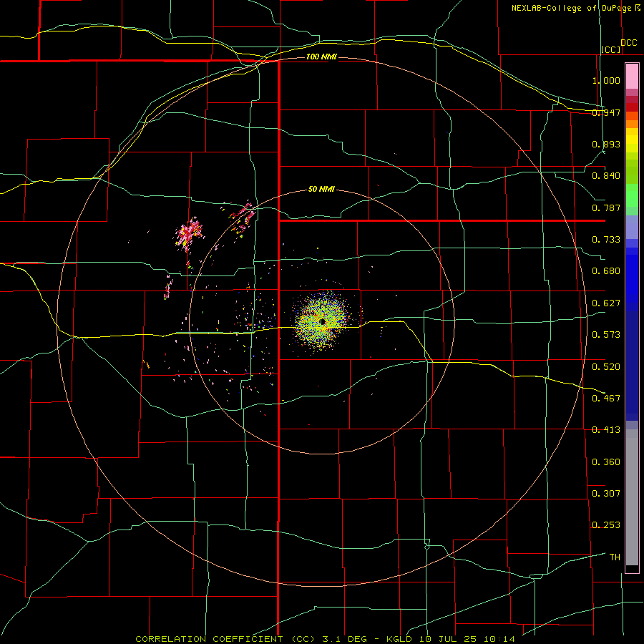Select the 0.733 color scale value
The height and width of the screenshot is (644, 644).
[606, 240]
